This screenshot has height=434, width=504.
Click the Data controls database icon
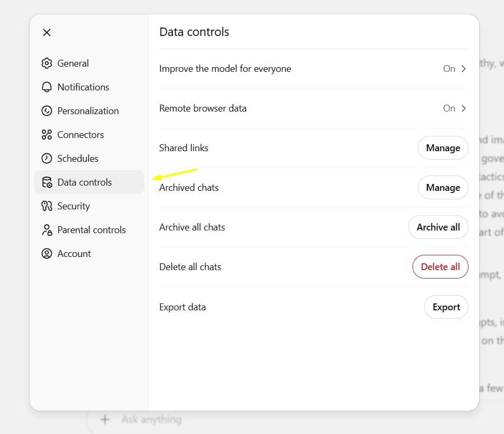point(47,182)
